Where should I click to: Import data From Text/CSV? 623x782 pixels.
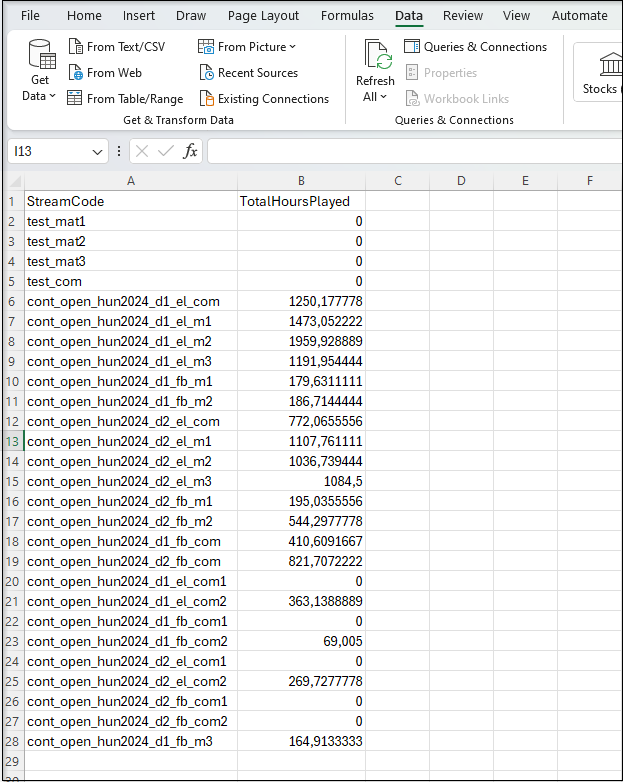[116, 47]
